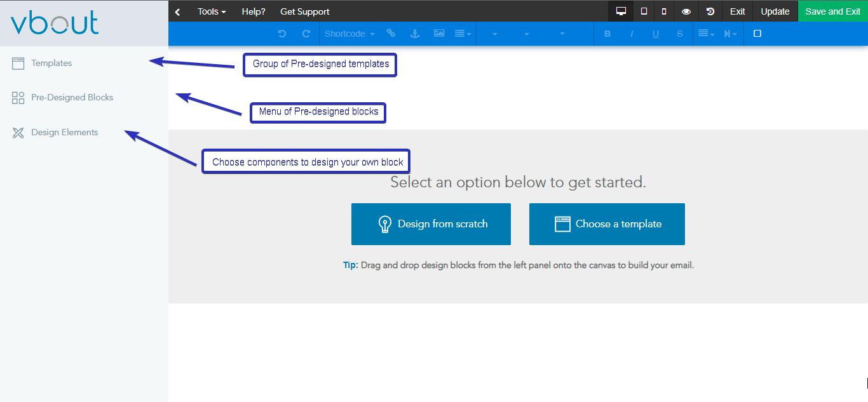
Task: Click the back chevron arrow in top bar
Action: point(178,11)
